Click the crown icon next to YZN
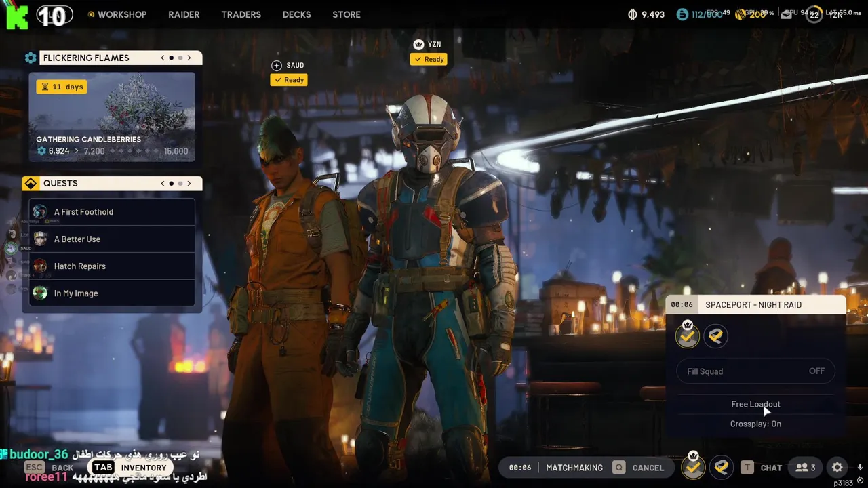The image size is (868, 488). [x=418, y=45]
